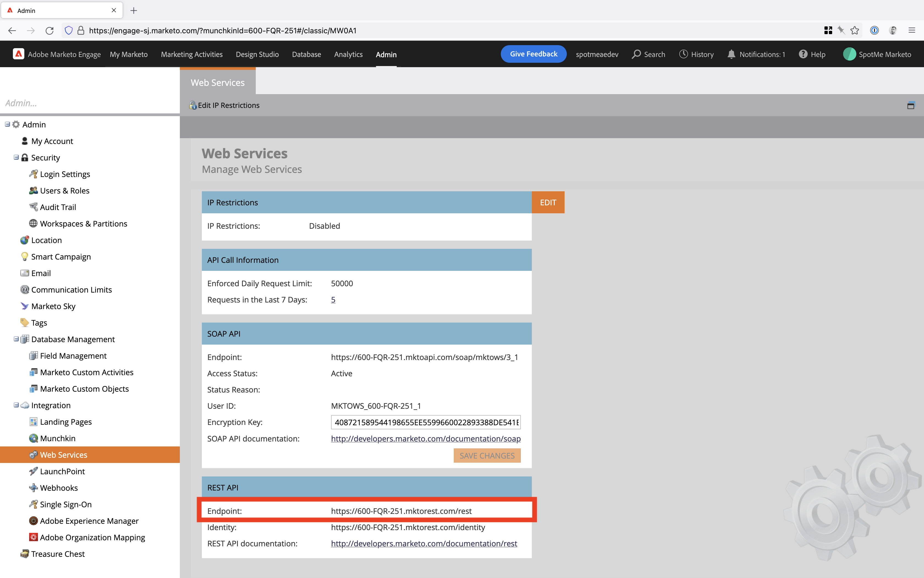Open the REST API documentation link
Image resolution: width=924 pixels, height=578 pixels.
(424, 543)
